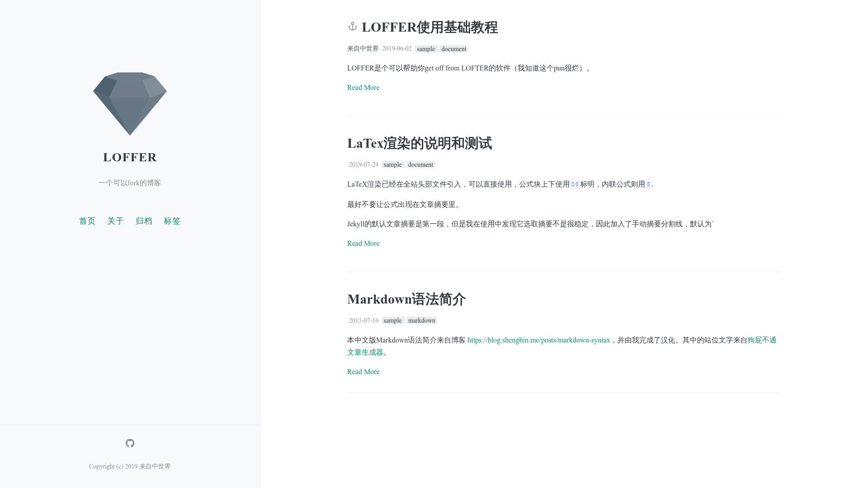868x488 pixels.
Task: Click the anchor pin icon beside LOFFER使用基础教程
Action: [x=353, y=27]
